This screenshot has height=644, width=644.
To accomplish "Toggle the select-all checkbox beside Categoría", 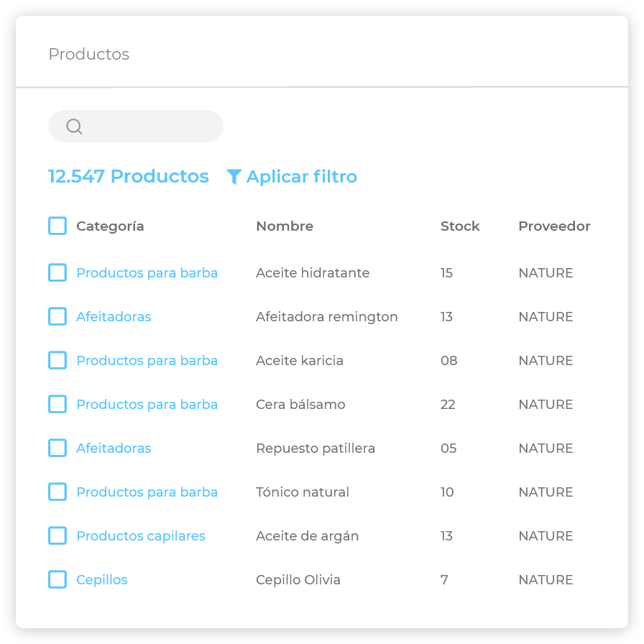I will click(x=57, y=226).
